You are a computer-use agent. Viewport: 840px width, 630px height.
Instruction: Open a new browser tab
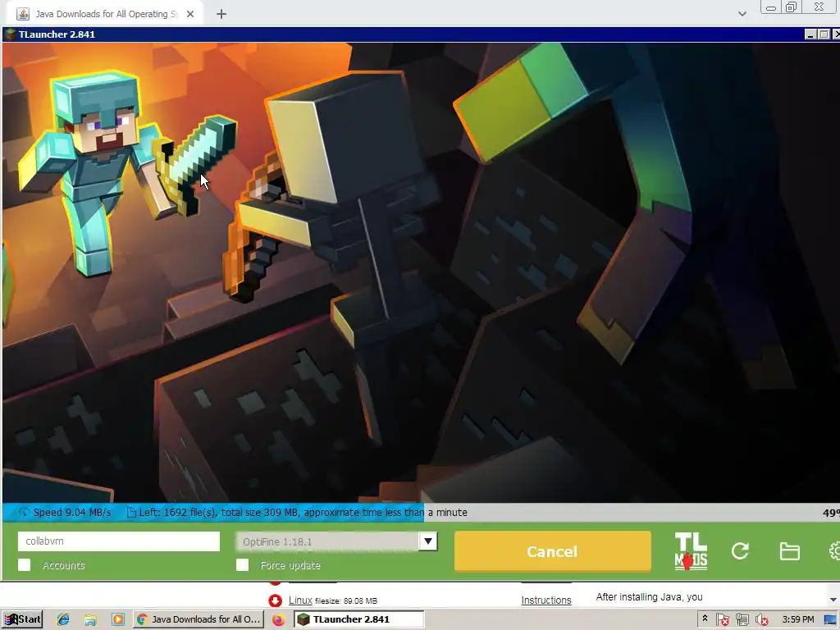(x=221, y=14)
